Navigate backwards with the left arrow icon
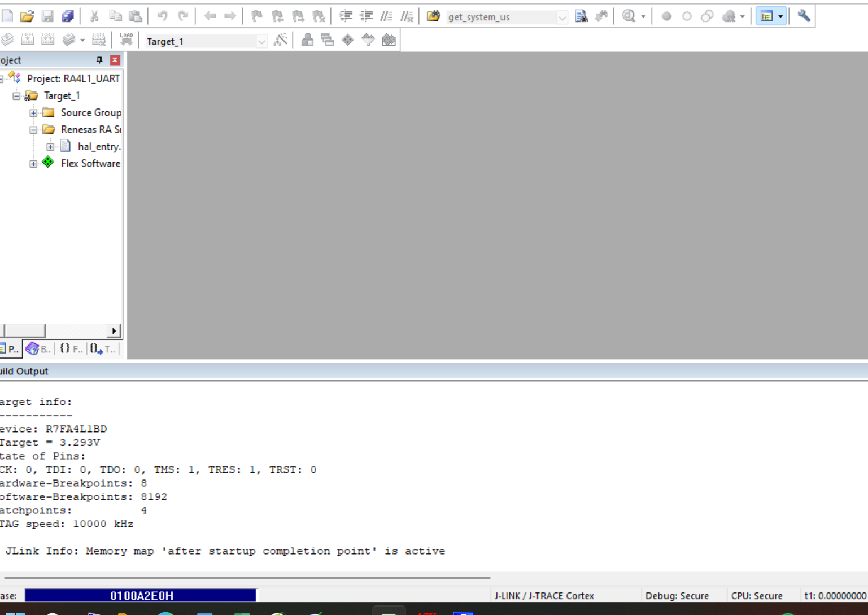This screenshot has height=615, width=868. click(x=210, y=16)
